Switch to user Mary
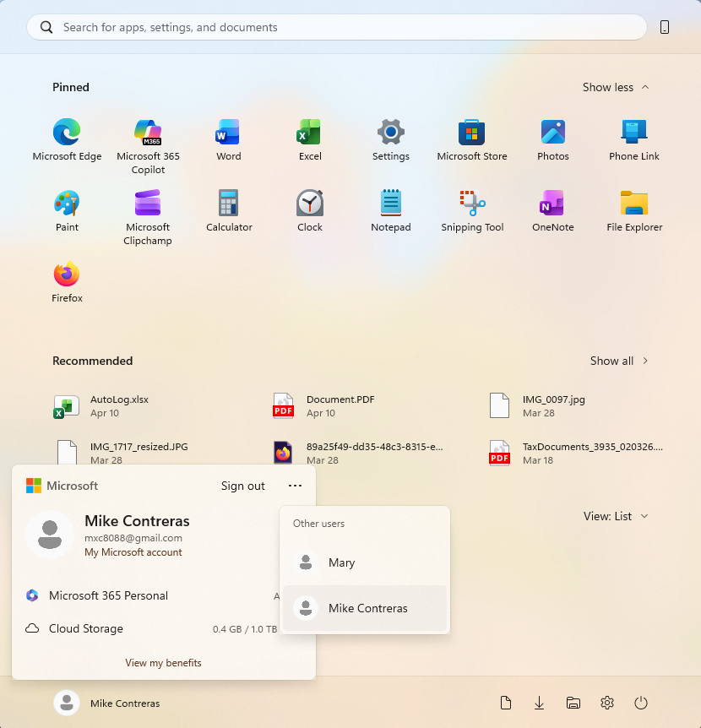The height and width of the screenshot is (728, 701). pyautogui.click(x=364, y=562)
